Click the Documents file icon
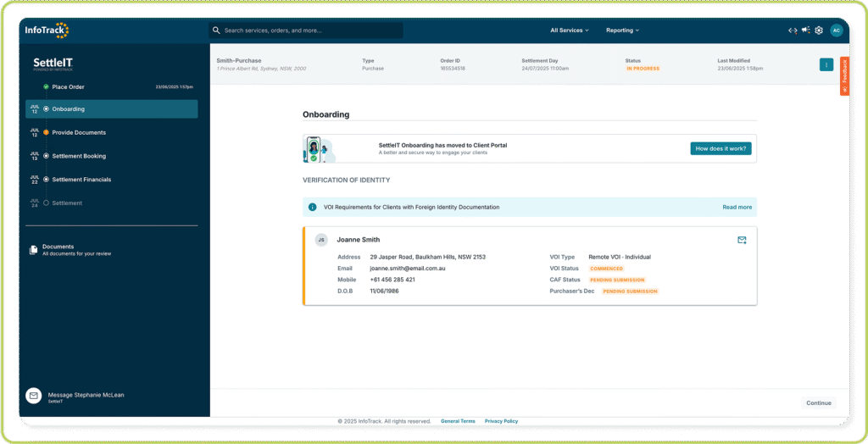Image resolution: width=868 pixels, height=444 pixels. [34, 250]
